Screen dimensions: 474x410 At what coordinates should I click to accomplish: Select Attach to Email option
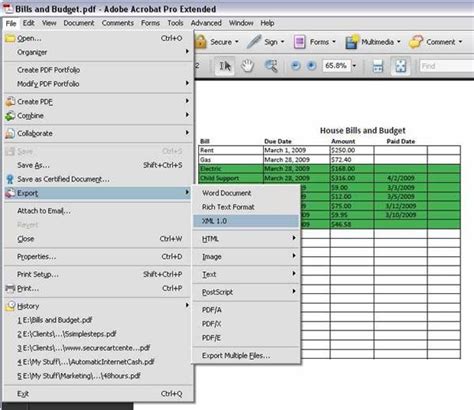97,211
